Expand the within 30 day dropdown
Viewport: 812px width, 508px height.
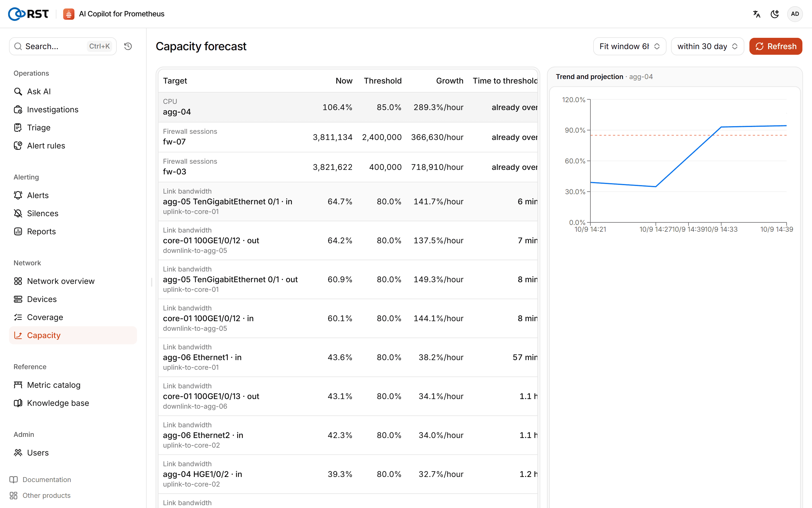pos(707,46)
